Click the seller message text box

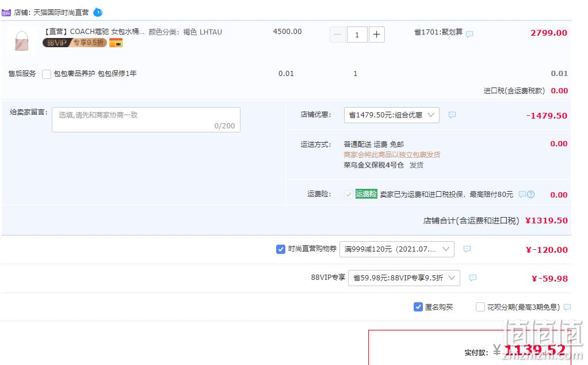point(146,120)
